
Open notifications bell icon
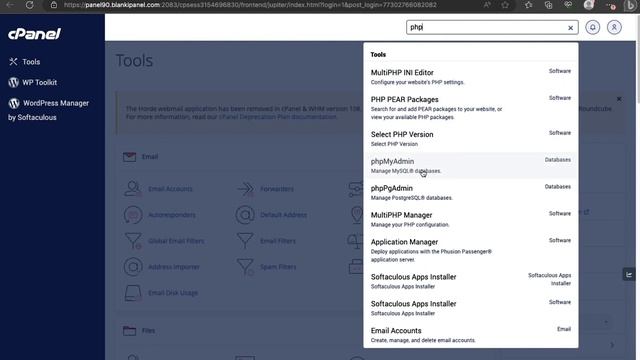pos(593,27)
